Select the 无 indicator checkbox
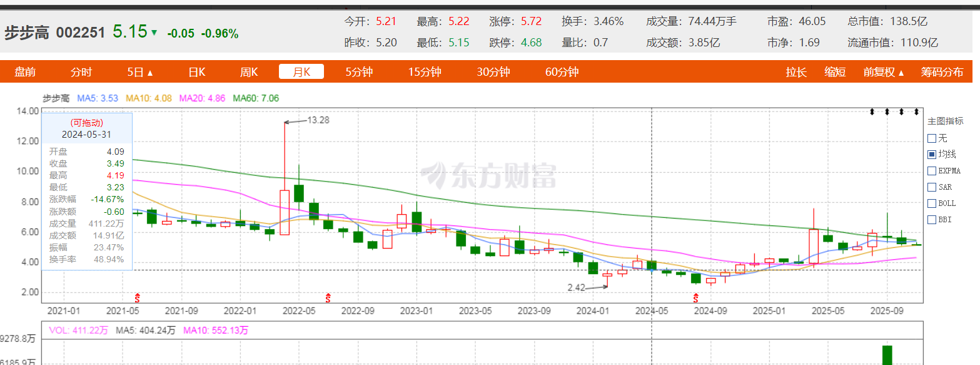The width and height of the screenshot is (980, 365). [932, 138]
